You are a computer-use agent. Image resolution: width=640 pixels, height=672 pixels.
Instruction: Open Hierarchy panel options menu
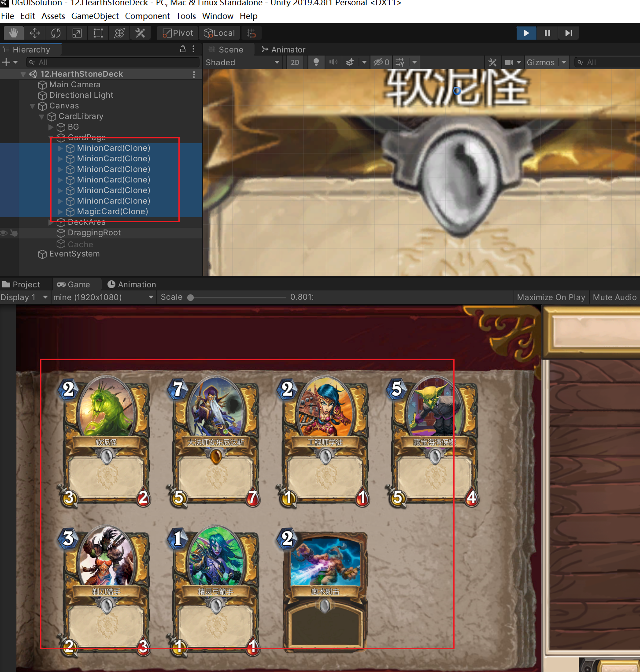(194, 49)
